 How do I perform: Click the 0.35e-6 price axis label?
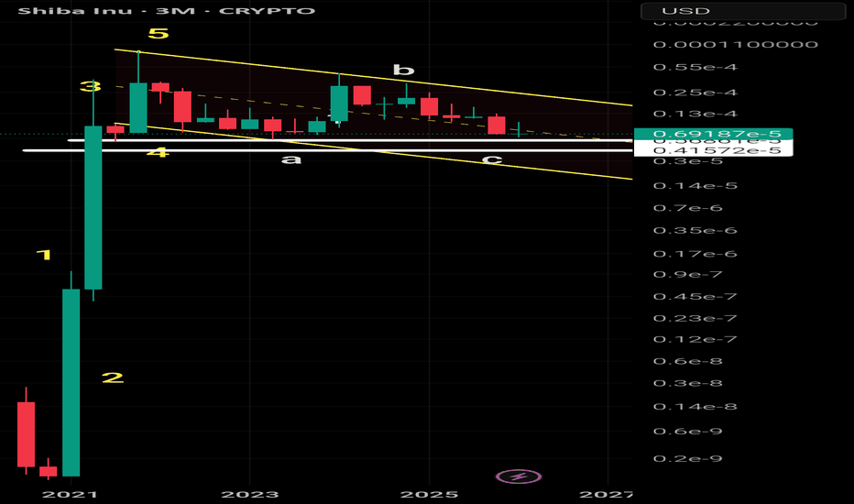695,231
